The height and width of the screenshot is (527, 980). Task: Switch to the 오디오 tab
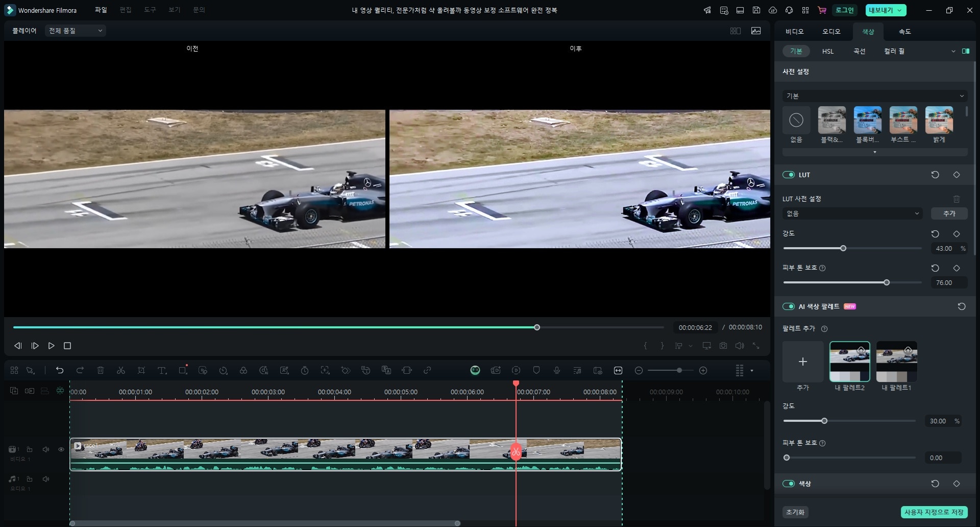(x=831, y=31)
